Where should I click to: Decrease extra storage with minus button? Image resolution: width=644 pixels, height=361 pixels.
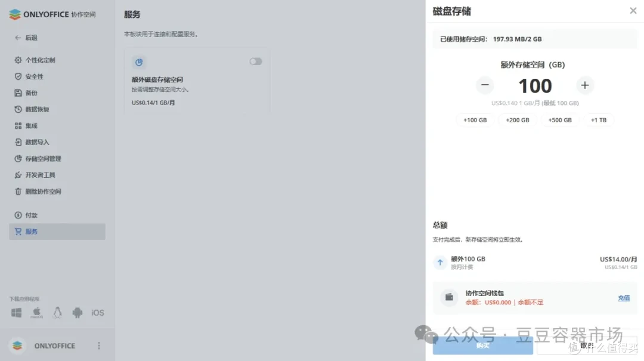point(485,85)
